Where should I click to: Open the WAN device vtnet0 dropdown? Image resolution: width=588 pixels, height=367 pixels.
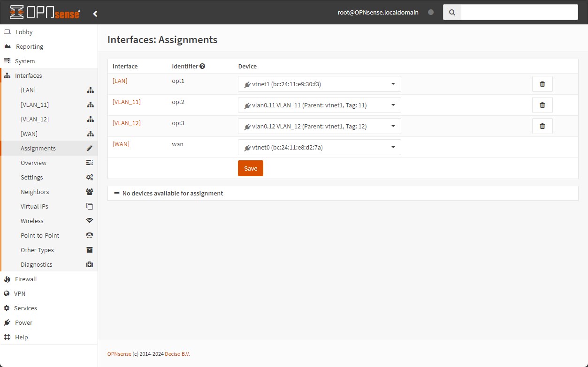coord(319,147)
